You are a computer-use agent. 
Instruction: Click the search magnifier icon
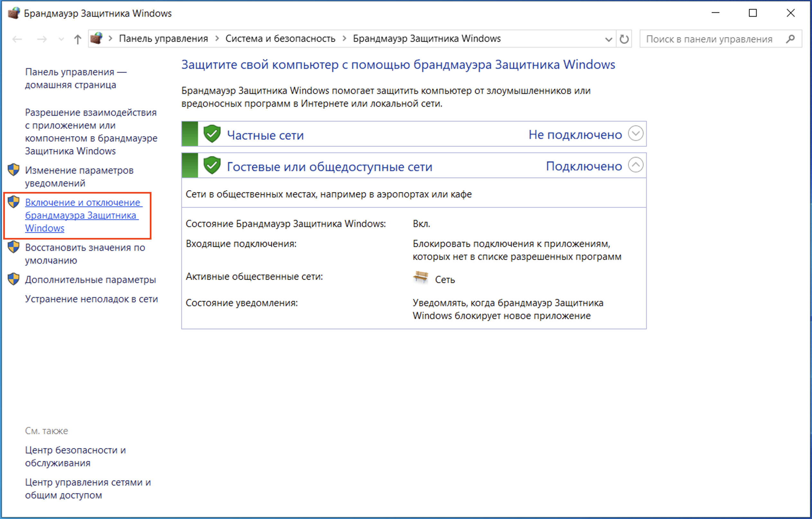tap(790, 39)
